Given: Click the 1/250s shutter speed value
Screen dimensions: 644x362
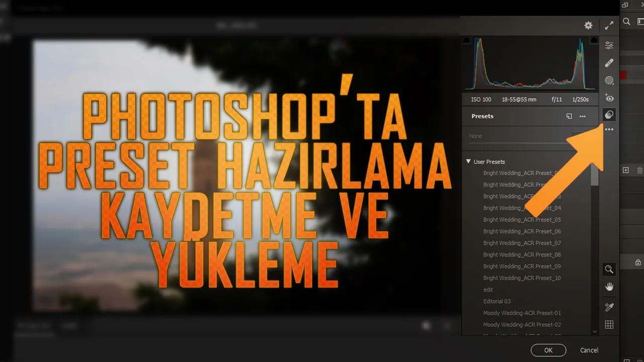Looking at the screenshot, I should click(x=580, y=100).
